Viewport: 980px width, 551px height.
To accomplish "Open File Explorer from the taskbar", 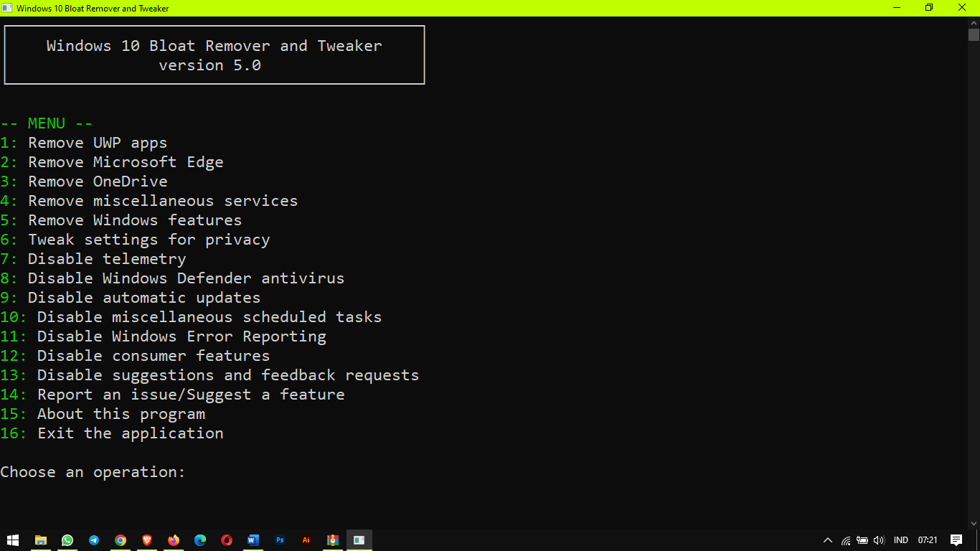I will pyautogui.click(x=41, y=540).
